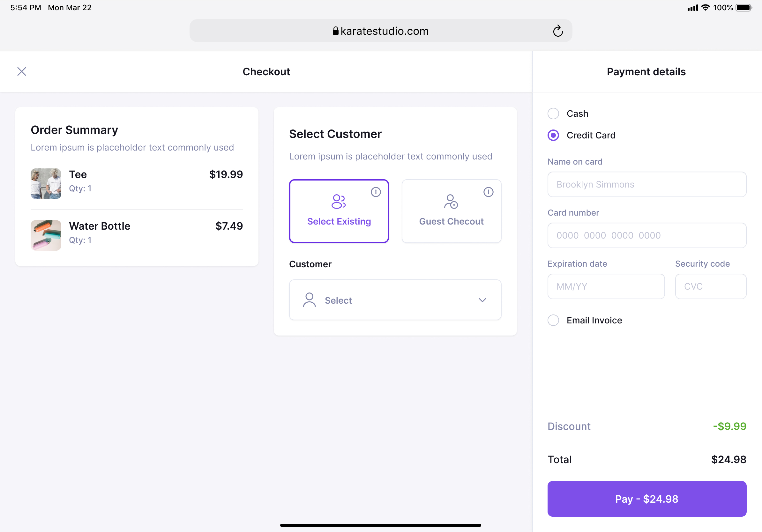The image size is (762, 532).
Task: Expand the Customer select dropdown chevron
Action: tap(482, 300)
